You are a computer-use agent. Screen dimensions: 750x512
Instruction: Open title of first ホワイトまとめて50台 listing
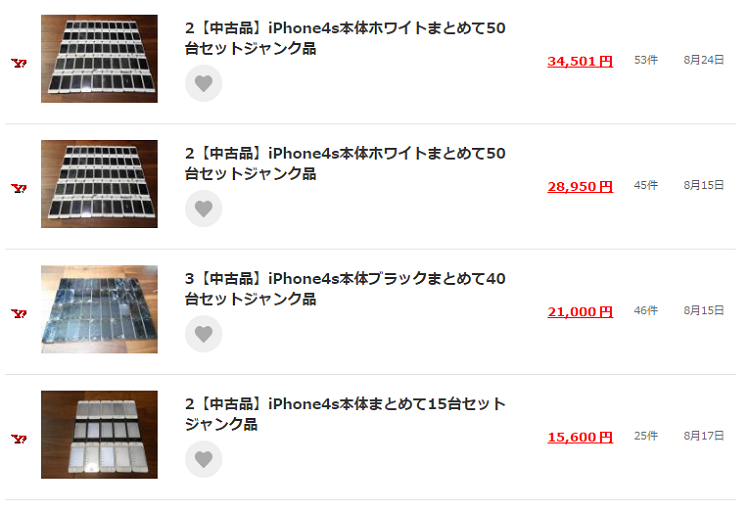(345, 38)
